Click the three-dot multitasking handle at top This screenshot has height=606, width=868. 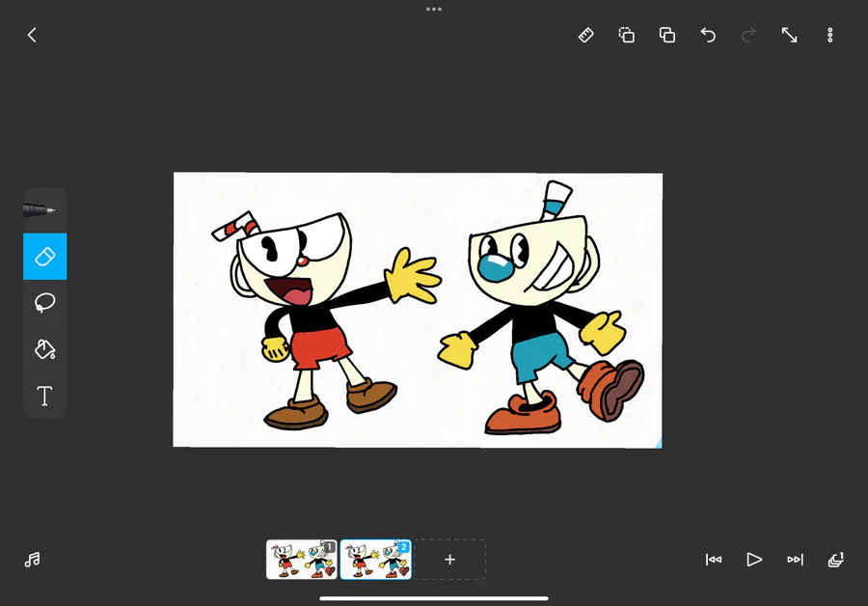pos(434,9)
